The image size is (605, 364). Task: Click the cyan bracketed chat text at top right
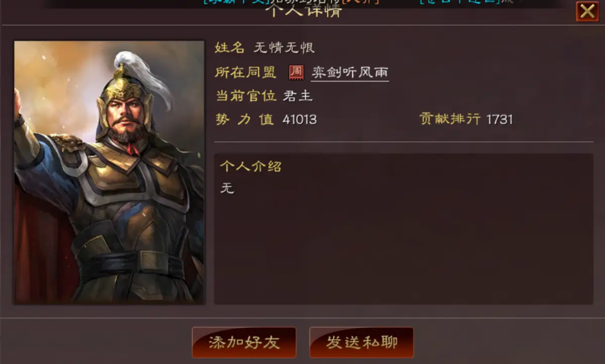click(460, 2)
